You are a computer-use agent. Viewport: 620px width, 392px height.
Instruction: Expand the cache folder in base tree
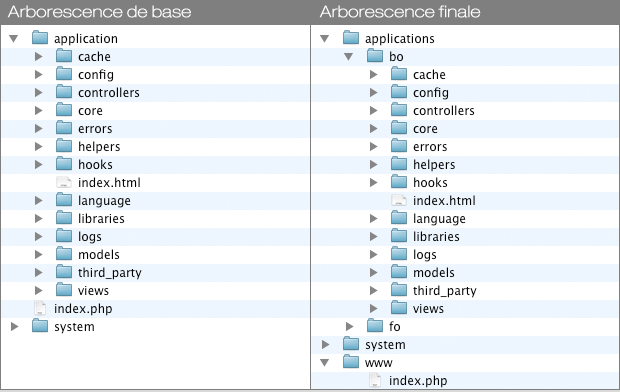tap(38, 57)
